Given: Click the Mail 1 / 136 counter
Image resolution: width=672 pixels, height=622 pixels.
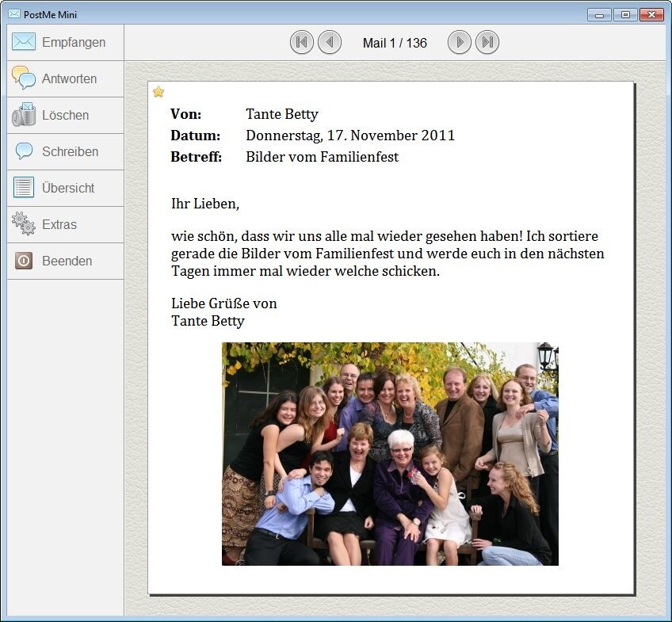Looking at the screenshot, I should [395, 43].
